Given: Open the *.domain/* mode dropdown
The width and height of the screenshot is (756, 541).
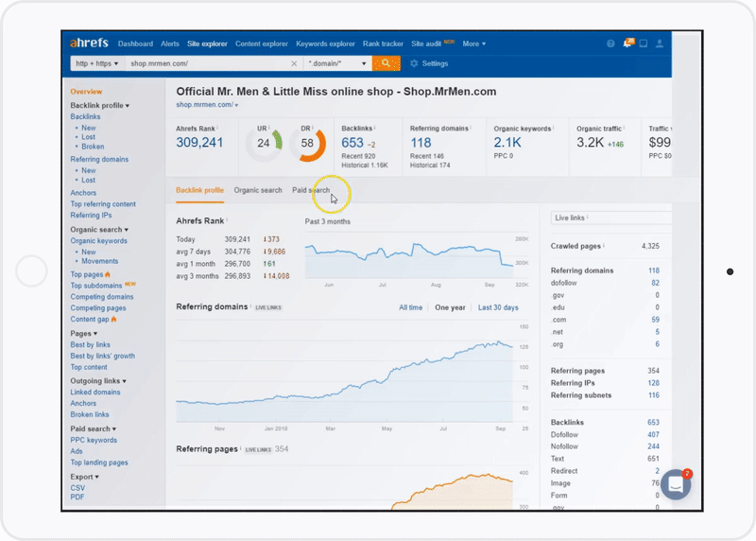Looking at the screenshot, I should 337,63.
